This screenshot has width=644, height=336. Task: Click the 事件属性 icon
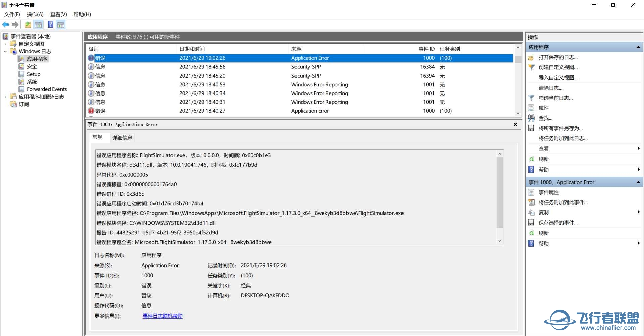point(531,192)
